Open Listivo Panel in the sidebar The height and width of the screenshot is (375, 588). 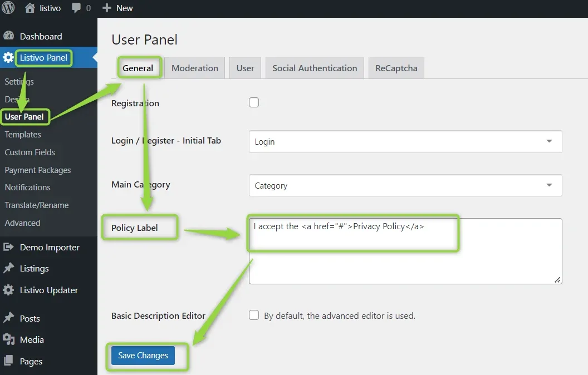coord(43,58)
